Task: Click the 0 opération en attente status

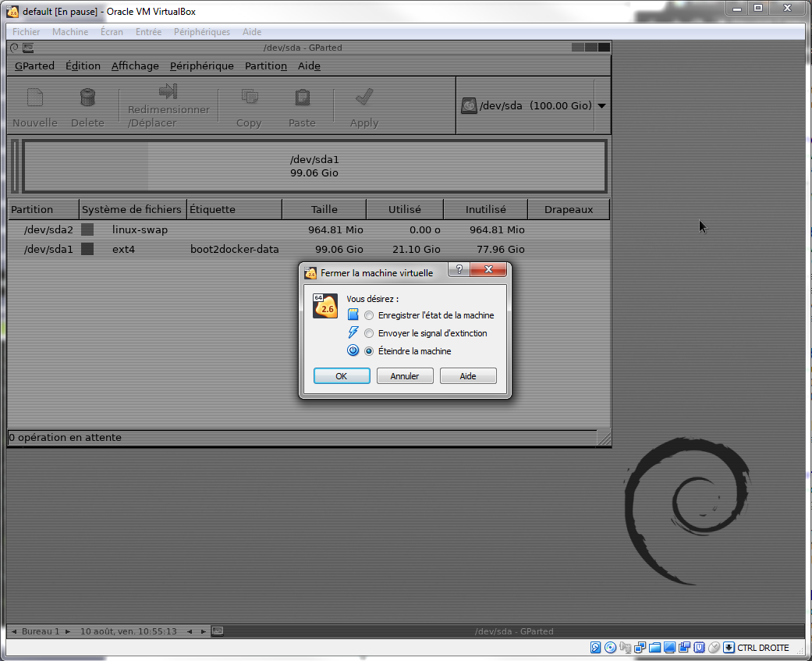Action: point(66,437)
